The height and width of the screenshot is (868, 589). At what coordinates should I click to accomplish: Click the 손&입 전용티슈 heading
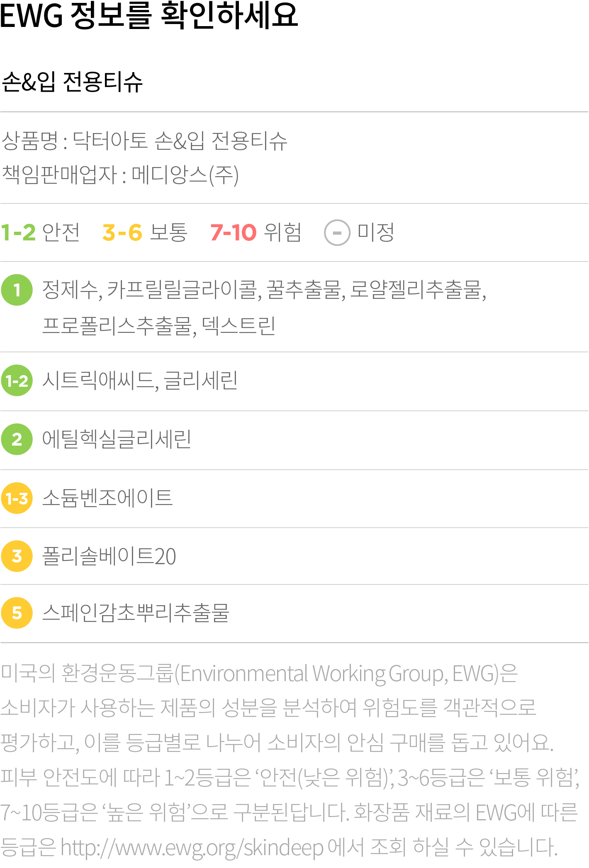(x=72, y=82)
